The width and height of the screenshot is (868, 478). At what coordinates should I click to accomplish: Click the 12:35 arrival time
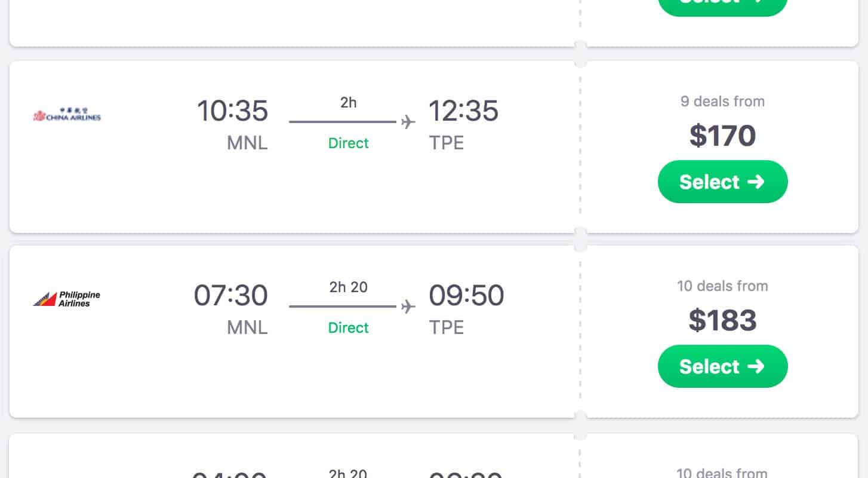(463, 111)
